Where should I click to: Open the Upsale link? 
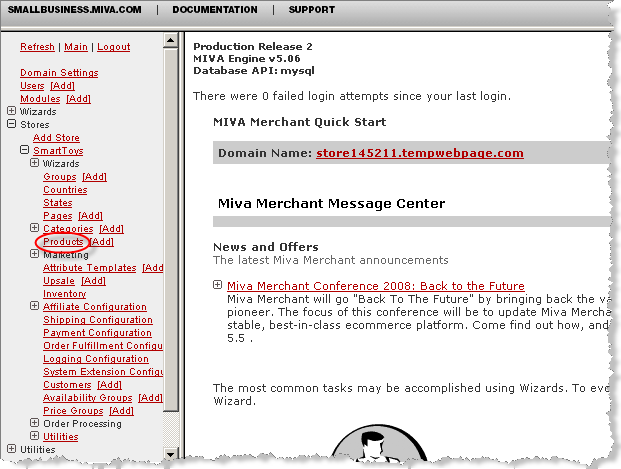coord(59,281)
